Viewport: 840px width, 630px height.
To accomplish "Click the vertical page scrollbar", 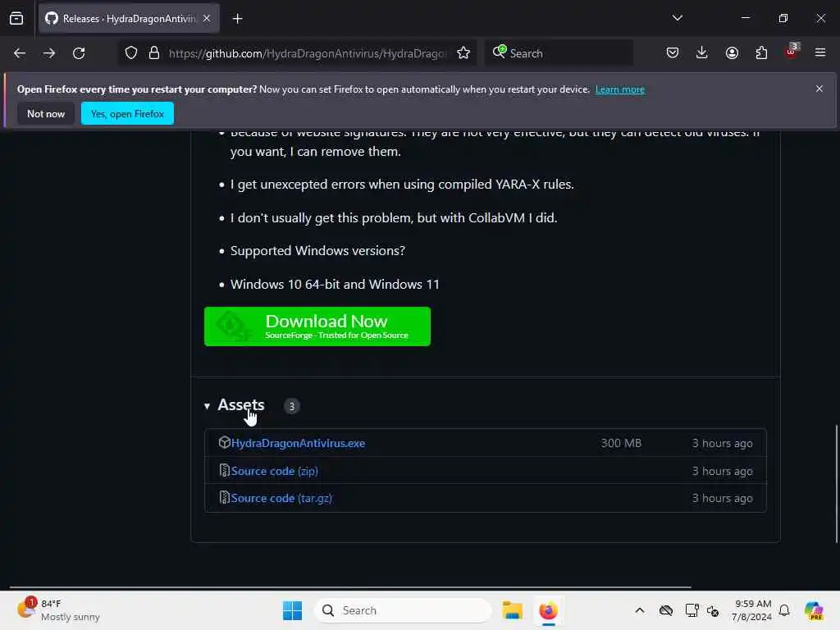I will click(836, 484).
